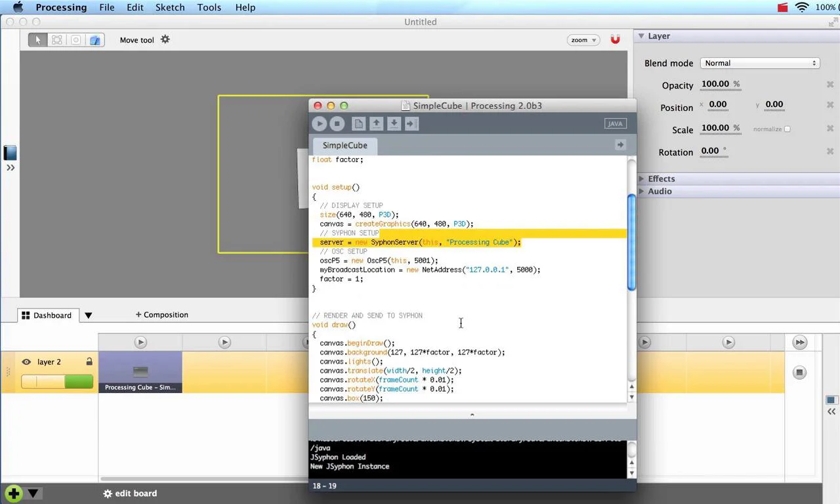Open the blue library panel icon
840x504 pixels.
coord(10,153)
